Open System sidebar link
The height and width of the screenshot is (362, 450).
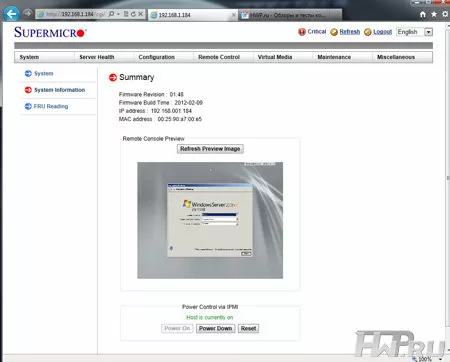click(44, 73)
